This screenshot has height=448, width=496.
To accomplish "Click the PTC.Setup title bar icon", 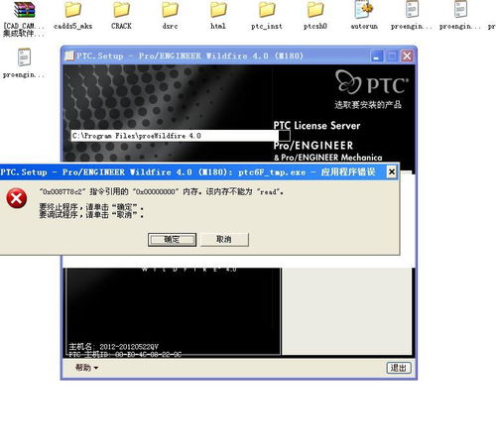I will pyautogui.click(x=69, y=56).
